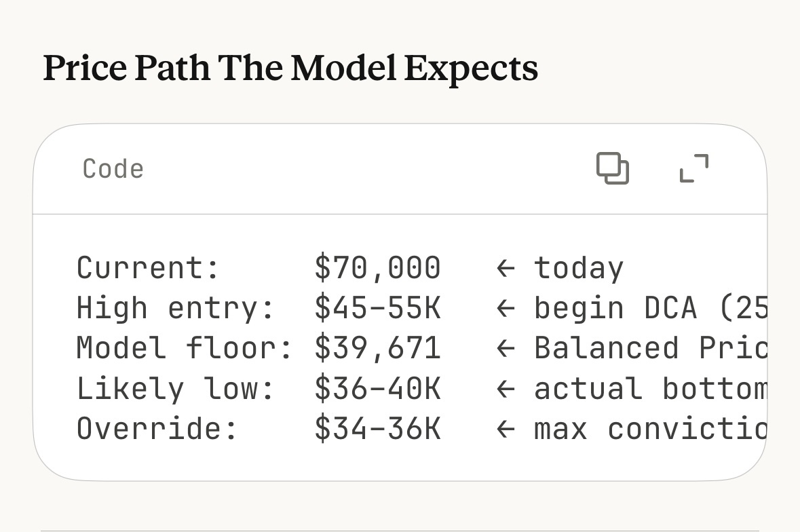
Task: Select the $36-40K price range
Action: pyautogui.click(x=377, y=389)
